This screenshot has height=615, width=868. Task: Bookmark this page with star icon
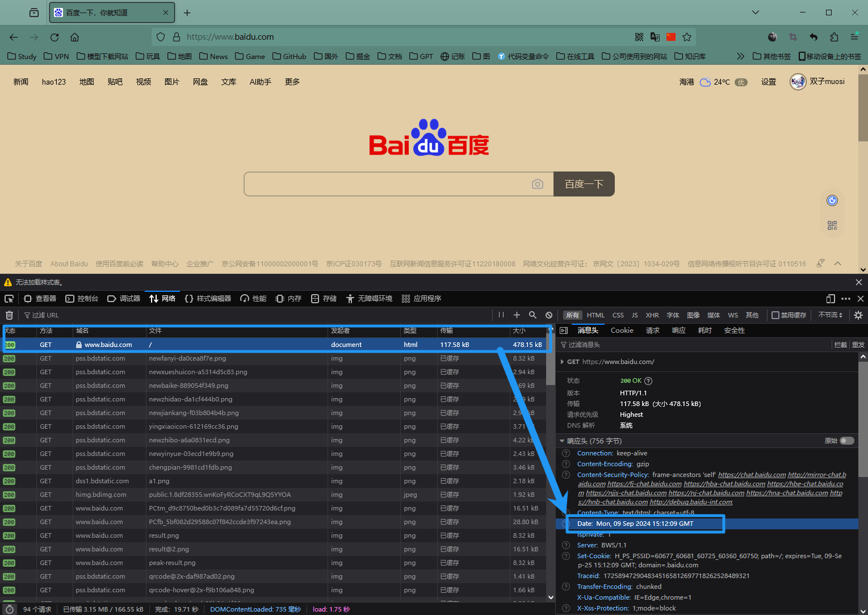687,37
